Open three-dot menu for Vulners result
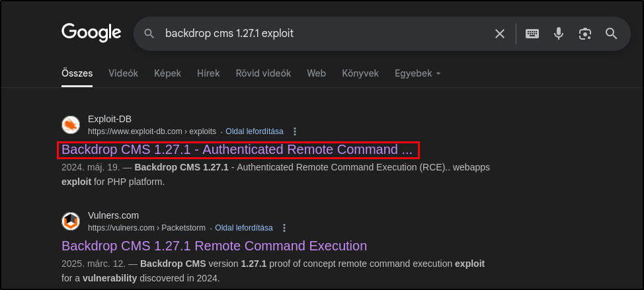Viewport: 644px width, 290px height. 284,228
